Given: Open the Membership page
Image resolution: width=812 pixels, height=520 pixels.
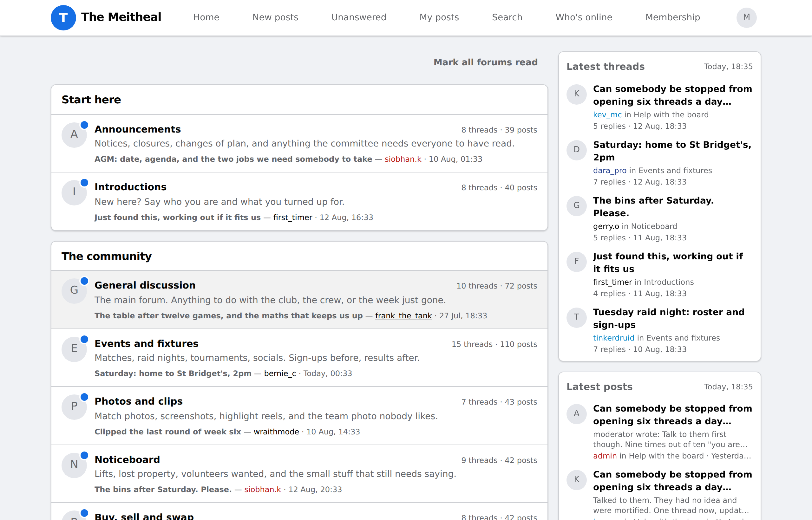Looking at the screenshot, I should (x=672, y=17).
